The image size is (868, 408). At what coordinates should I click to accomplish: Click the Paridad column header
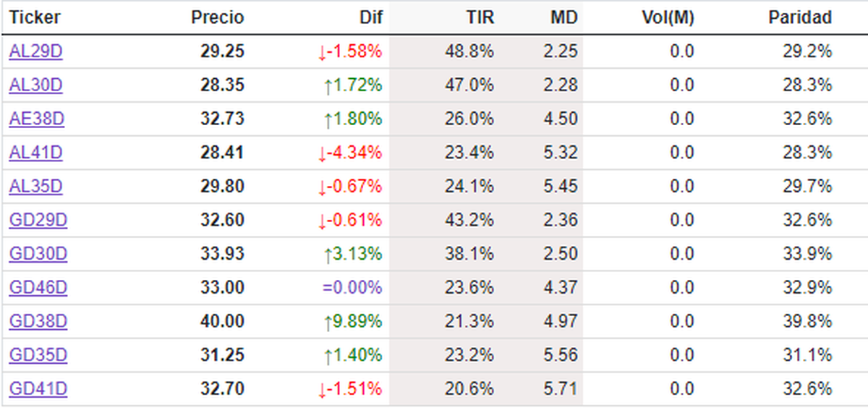[799, 17]
